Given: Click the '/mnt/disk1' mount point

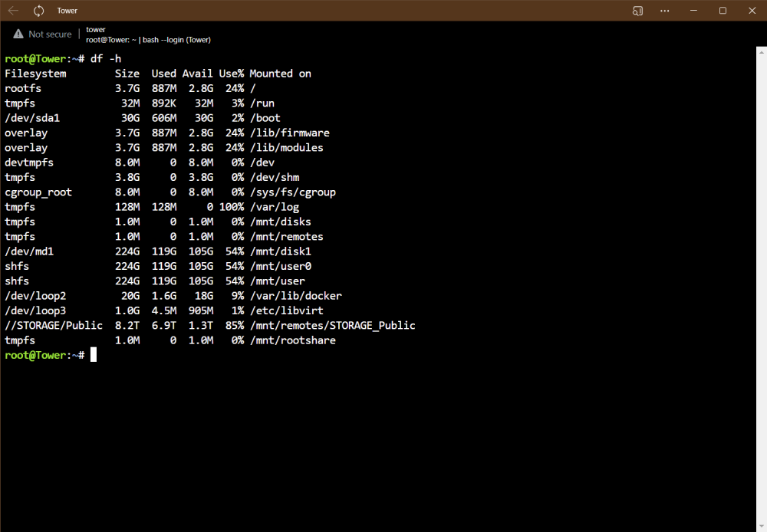Looking at the screenshot, I should (280, 251).
